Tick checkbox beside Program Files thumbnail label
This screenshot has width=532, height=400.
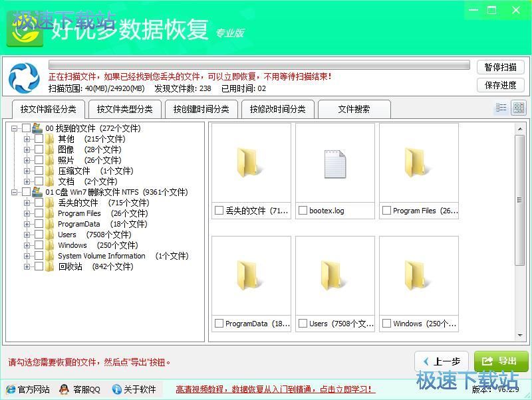tap(386, 211)
